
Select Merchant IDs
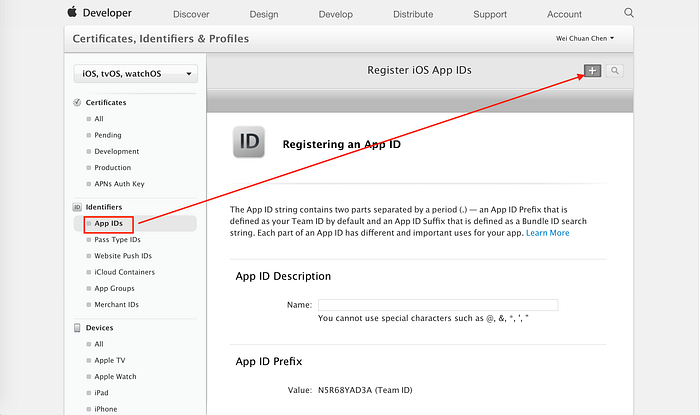(x=116, y=304)
